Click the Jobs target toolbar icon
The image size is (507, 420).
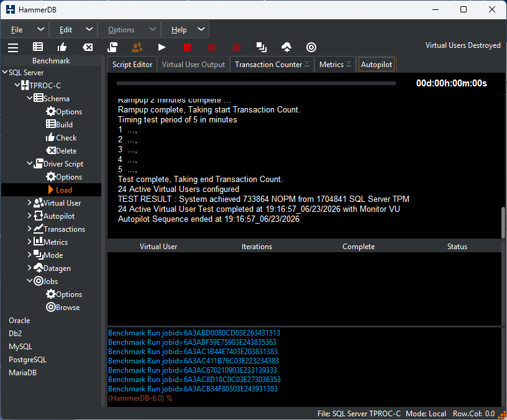(311, 47)
